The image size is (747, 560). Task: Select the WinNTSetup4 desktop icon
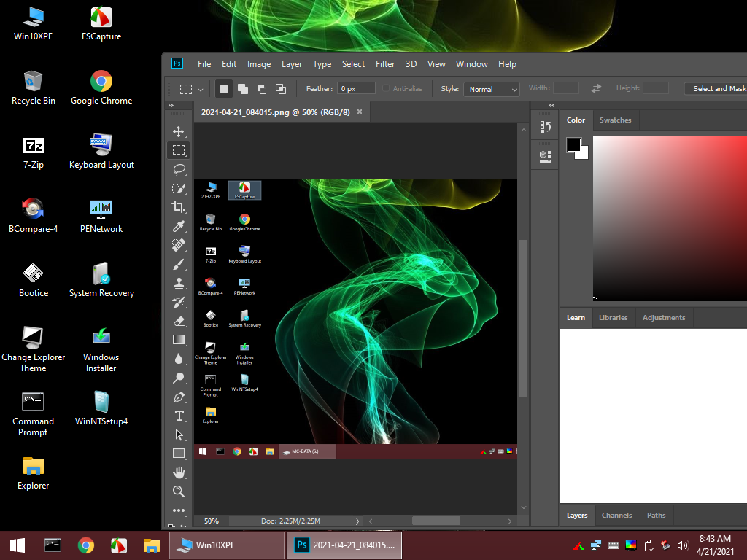pyautogui.click(x=101, y=408)
